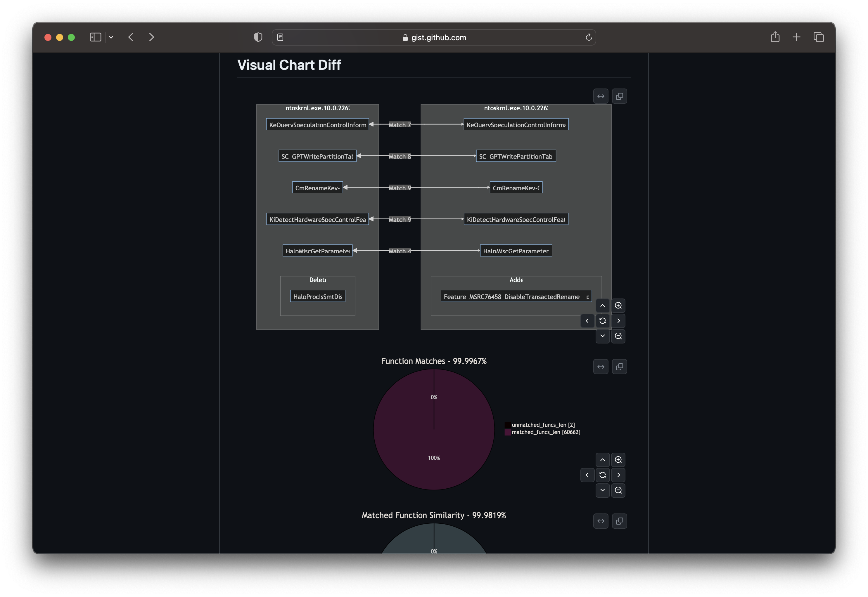
Task: Copy the Function Matches chart
Action: (x=619, y=367)
